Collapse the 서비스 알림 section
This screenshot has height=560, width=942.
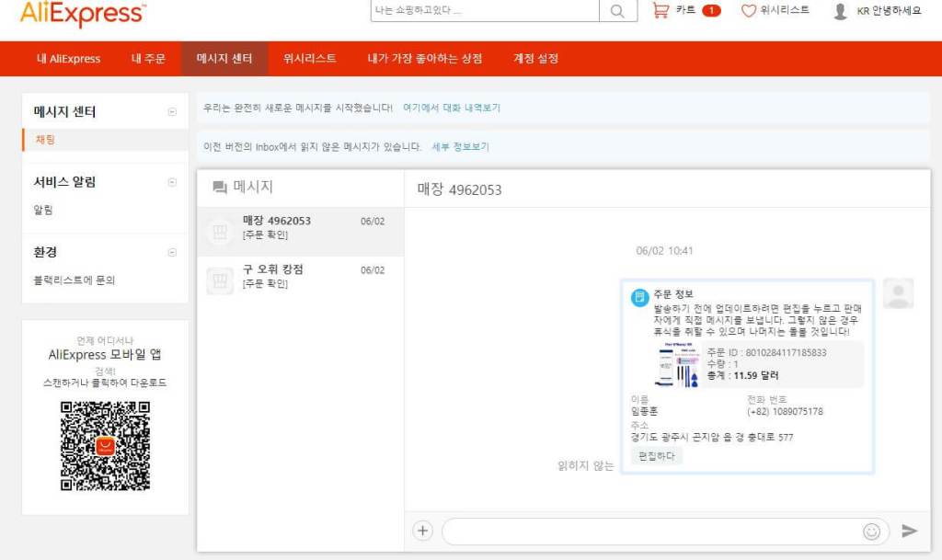[x=172, y=182]
